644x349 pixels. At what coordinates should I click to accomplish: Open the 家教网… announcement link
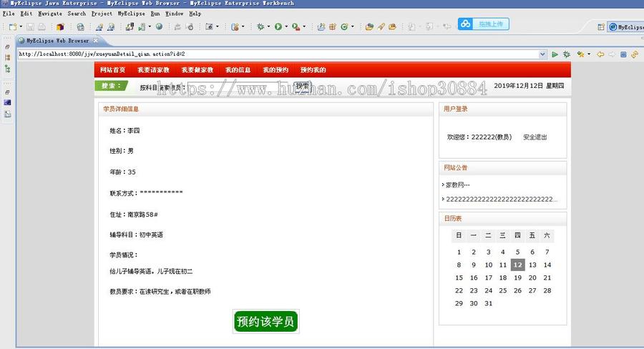457,185
